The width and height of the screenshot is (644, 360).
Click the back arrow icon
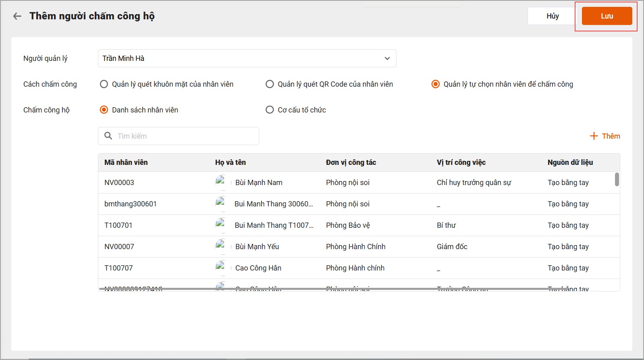[17, 16]
